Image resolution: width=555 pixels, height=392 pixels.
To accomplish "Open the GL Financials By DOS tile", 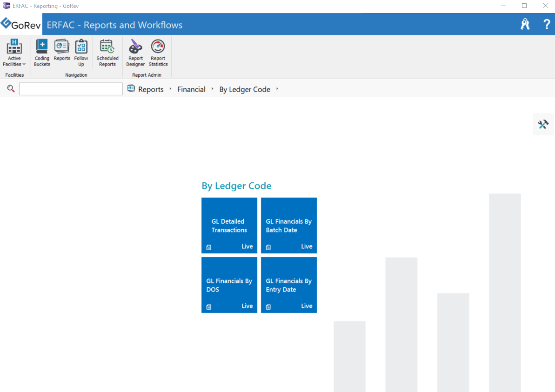I will [x=229, y=285].
